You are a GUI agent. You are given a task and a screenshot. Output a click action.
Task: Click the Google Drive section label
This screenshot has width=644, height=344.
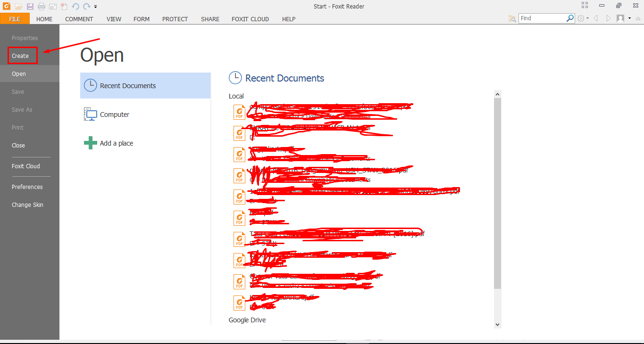point(247,320)
